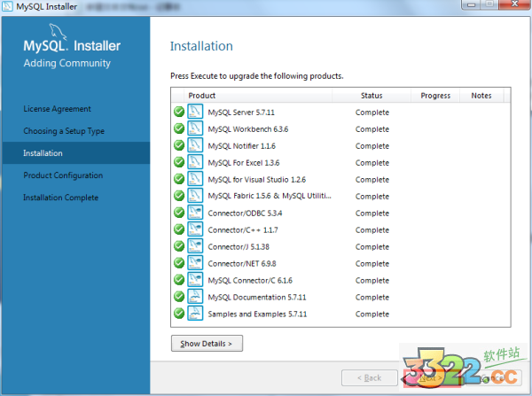Expand the Show Details section

click(207, 344)
